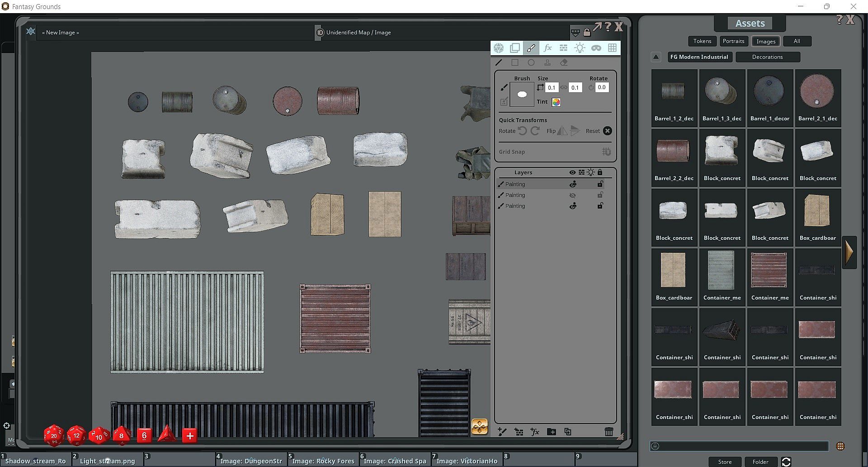Select the eraser paint tool

point(564,63)
